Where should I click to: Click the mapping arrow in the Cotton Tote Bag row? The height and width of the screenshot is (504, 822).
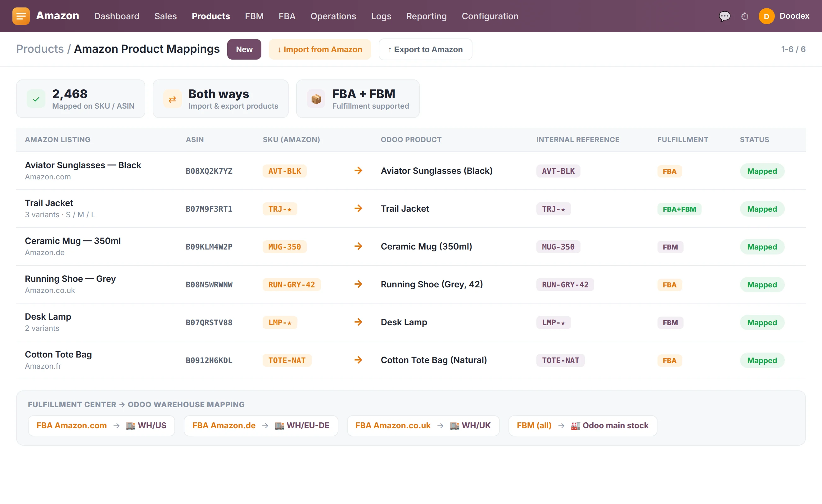coord(358,360)
